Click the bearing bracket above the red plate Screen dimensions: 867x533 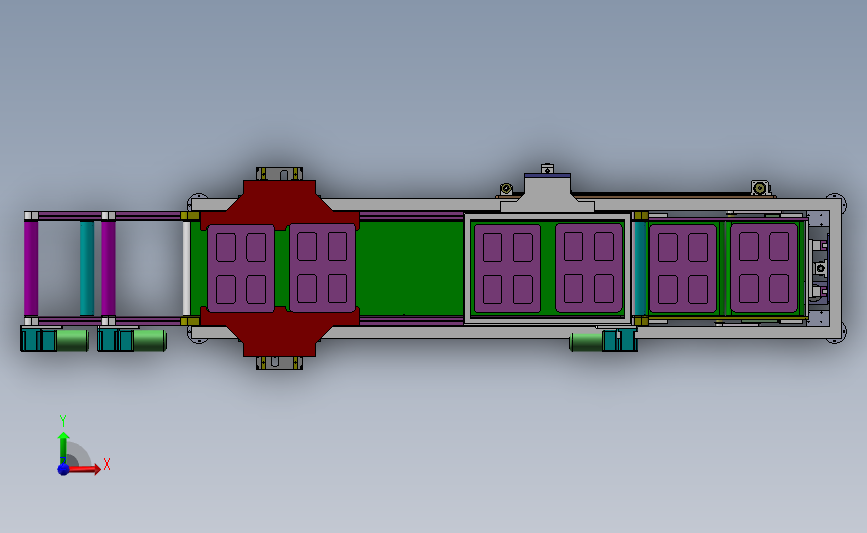279,173
